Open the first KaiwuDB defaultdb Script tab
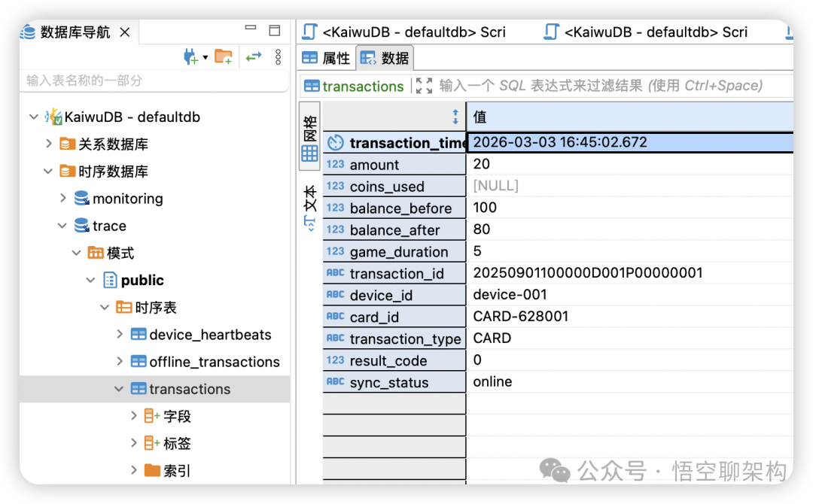Screen dimensions: 813x504 [404, 32]
